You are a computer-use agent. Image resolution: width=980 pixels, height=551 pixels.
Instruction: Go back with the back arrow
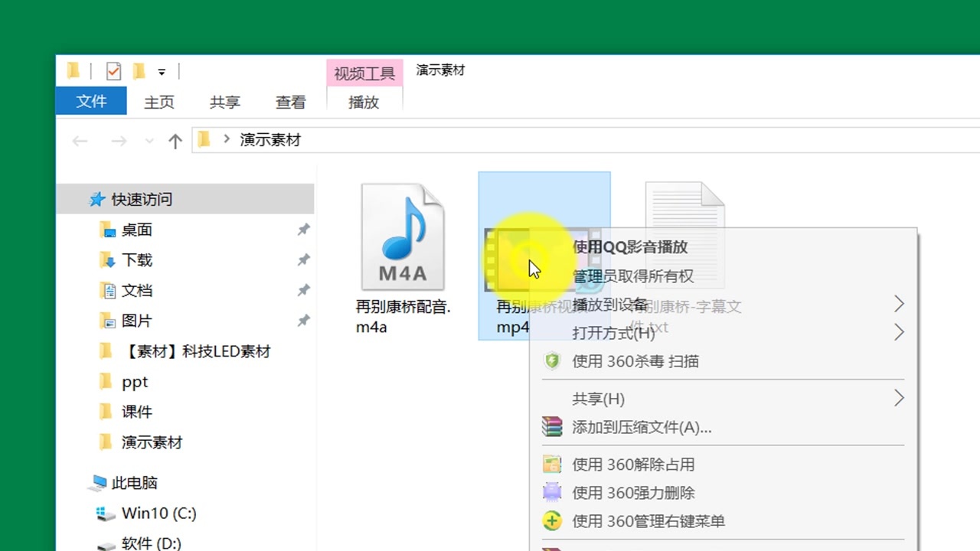[80, 141]
